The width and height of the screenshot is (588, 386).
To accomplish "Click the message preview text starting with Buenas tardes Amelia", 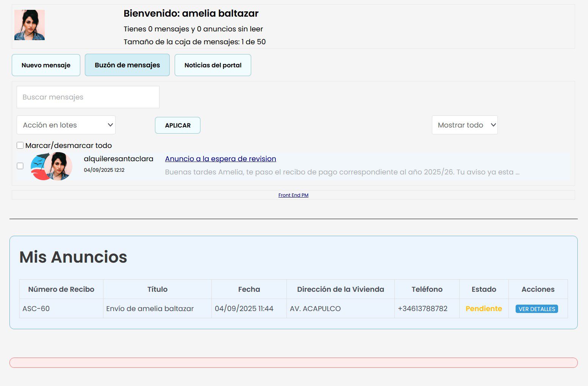I will 342,172.
